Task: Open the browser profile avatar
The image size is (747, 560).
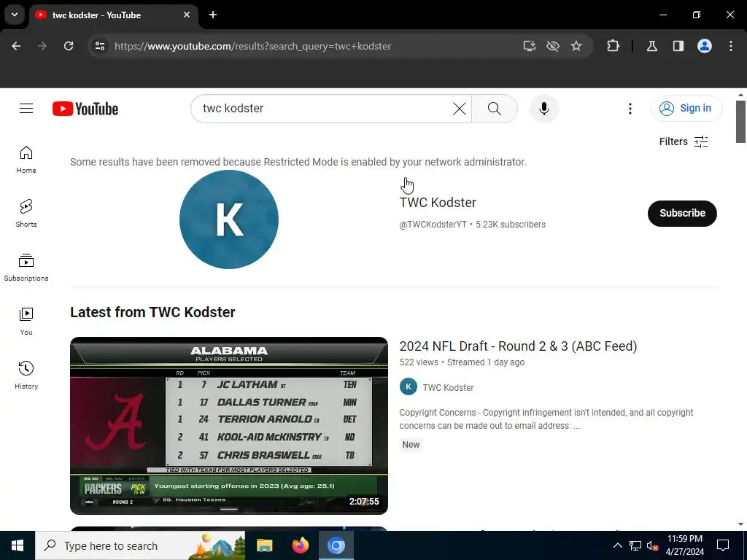Action: coord(705,46)
